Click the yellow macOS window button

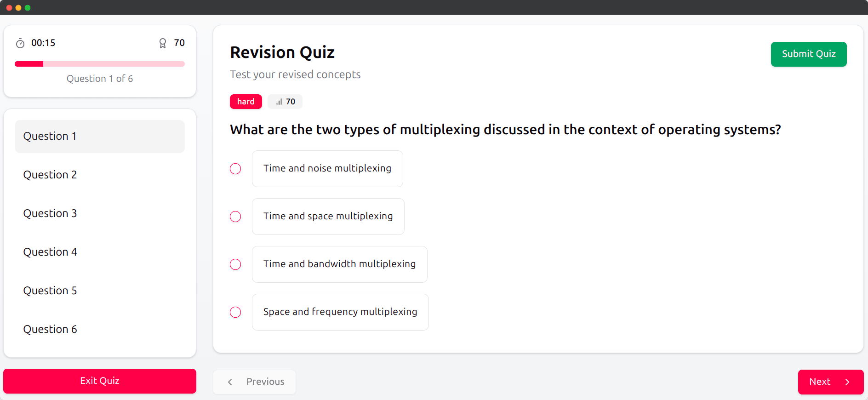pyautogui.click(x=18, y=7)
